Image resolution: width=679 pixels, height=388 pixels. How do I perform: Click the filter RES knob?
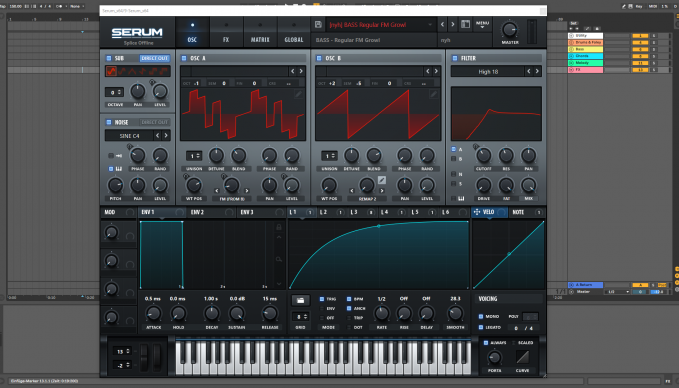pyautogui.click(x=506, y=155)
